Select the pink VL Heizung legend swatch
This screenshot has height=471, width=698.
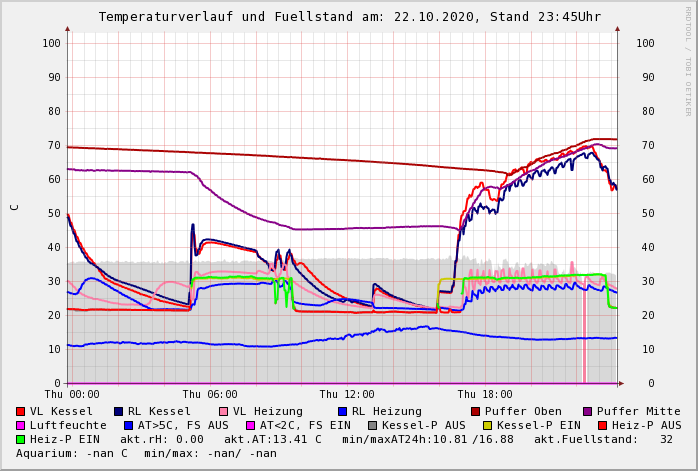(224, 411)
